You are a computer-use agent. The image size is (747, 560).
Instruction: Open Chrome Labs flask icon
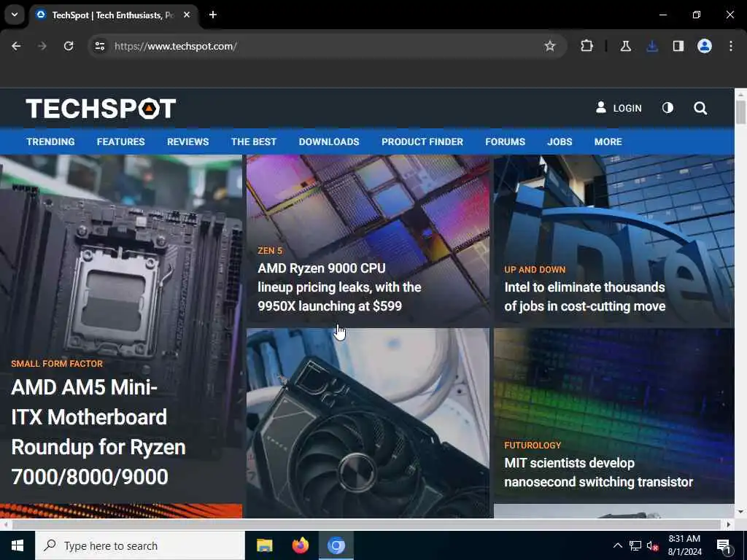tap(625, 46)
